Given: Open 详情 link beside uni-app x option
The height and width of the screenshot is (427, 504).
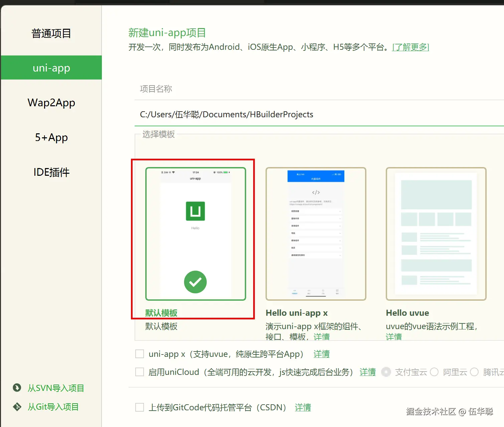Looking at the screenshot, I should [x=322, y=354].
